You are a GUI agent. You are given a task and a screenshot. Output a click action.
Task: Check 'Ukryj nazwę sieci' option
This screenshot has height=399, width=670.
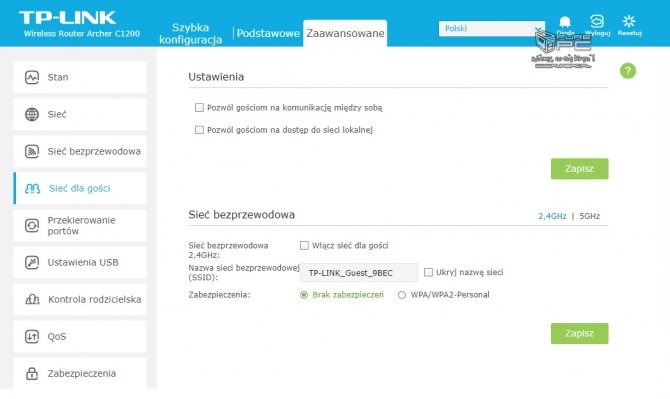(x=428, y=272)
